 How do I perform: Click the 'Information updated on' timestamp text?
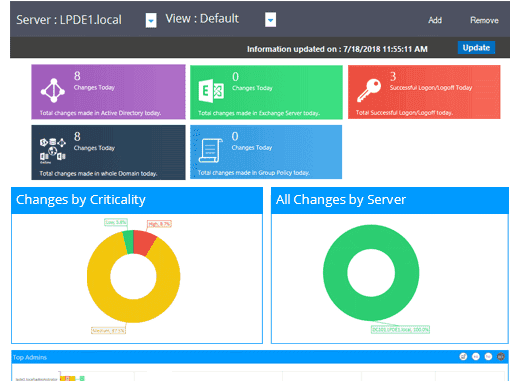pos(337,49)
